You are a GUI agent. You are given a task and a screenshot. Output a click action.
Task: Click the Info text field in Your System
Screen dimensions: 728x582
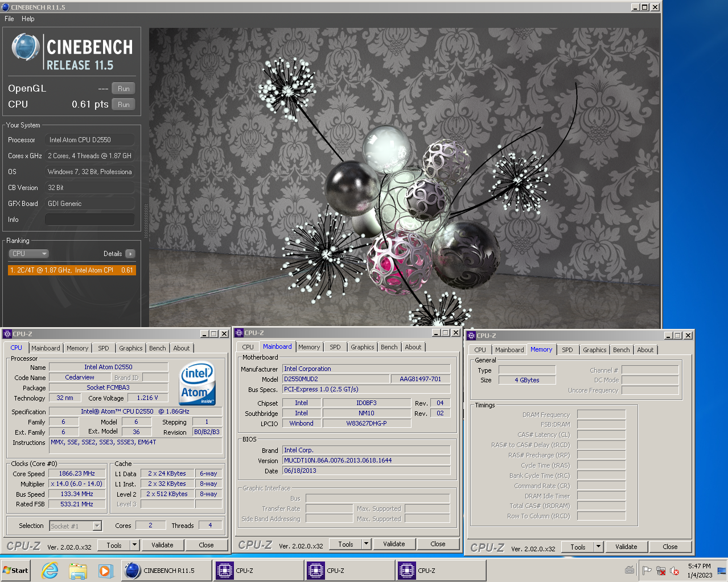click(90, 220)
